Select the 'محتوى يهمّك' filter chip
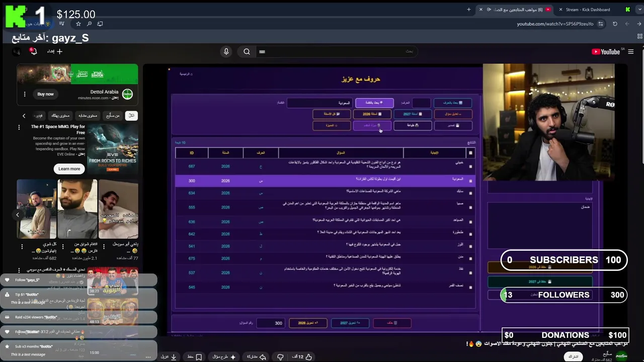 coord(60,116)
